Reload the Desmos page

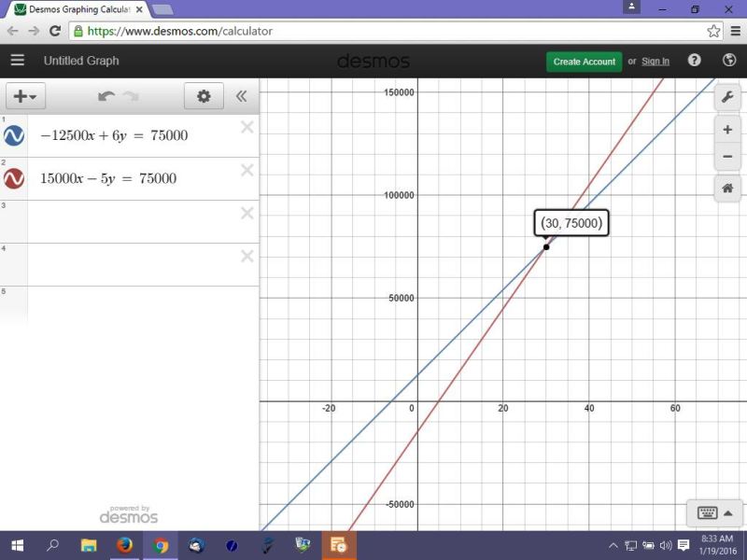click(55, 32)
